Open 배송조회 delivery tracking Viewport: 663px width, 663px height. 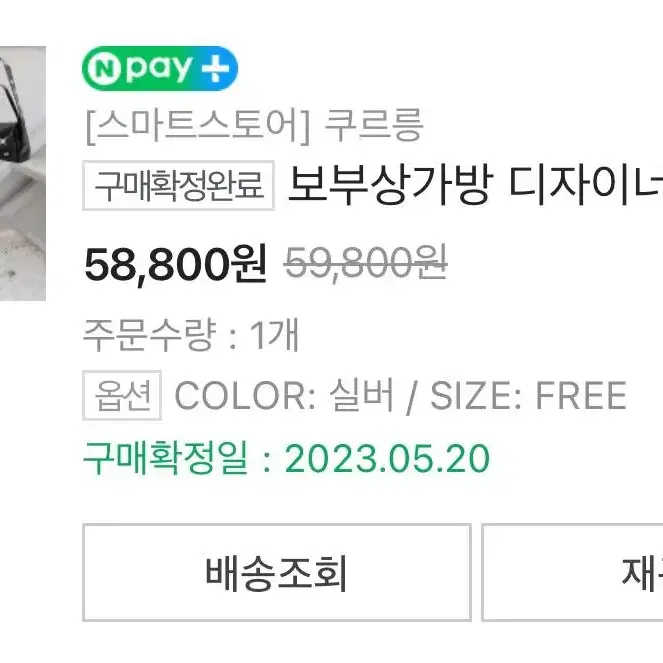pos(277,573)
